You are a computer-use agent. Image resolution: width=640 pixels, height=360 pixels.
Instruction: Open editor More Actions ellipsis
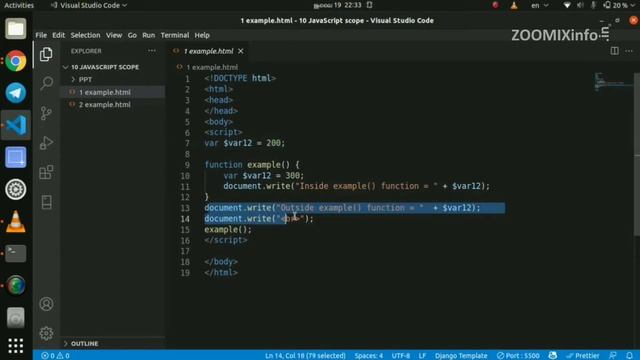click(629, 51)
